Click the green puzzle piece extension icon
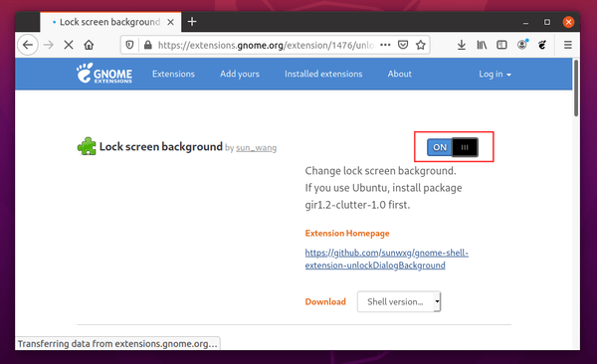Image resolution: width=597 pixels, height=364 pixels. pos(87,146)
